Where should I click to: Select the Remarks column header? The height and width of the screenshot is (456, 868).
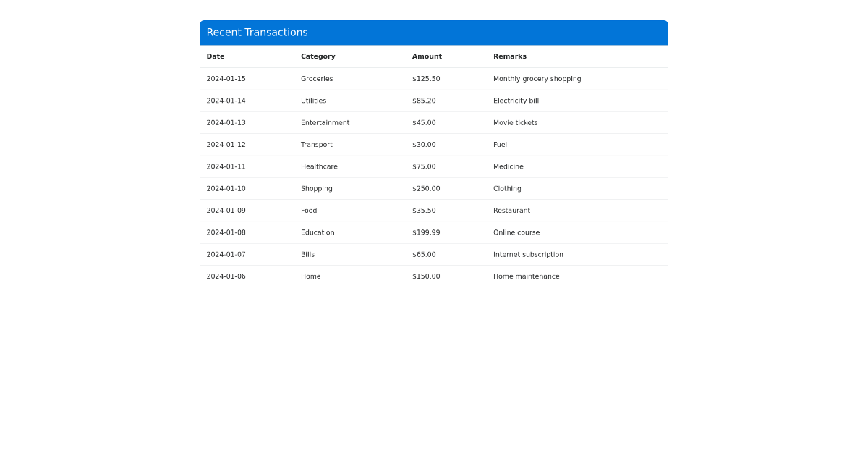(509, 56)
